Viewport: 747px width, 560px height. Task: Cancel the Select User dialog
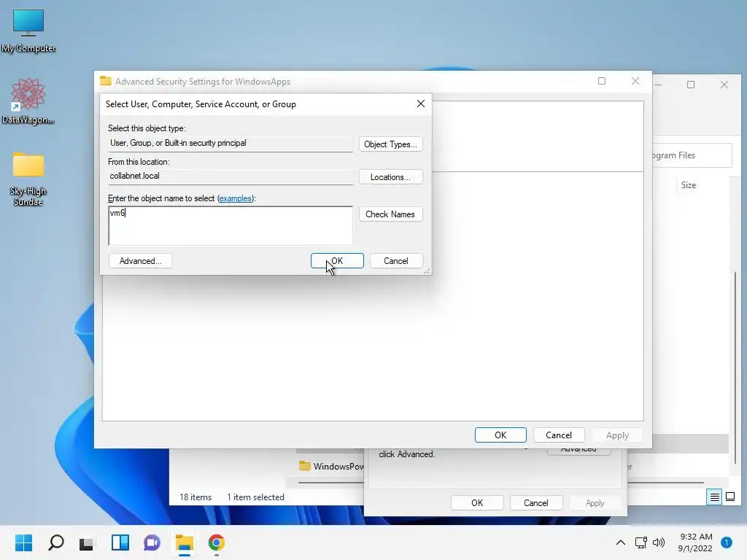[x=396, y=261]
